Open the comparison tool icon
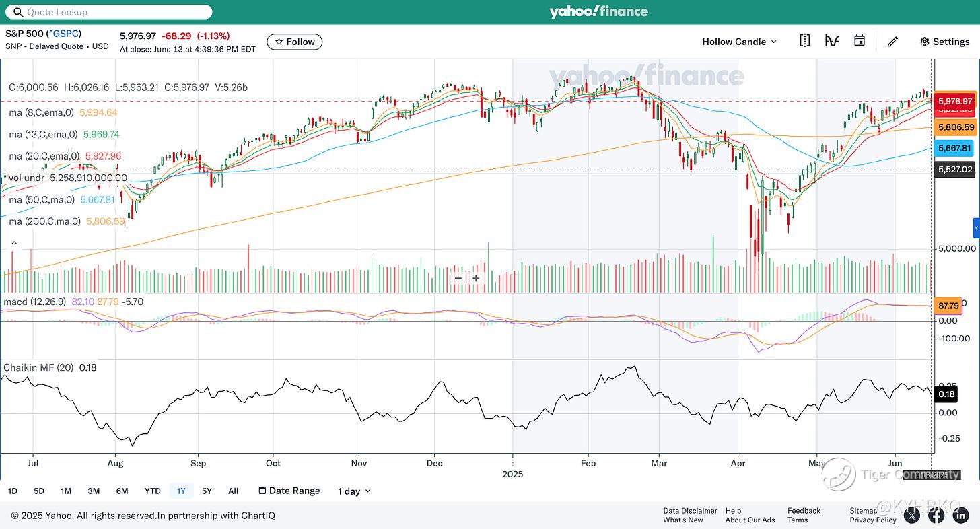This screenshot has width=980, height=529. point(804,41)
